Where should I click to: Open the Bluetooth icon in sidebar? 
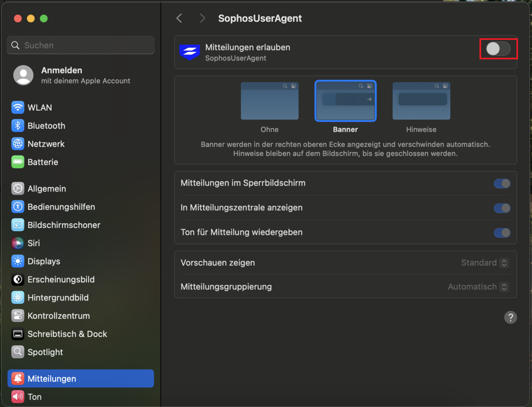pos(18,126)
